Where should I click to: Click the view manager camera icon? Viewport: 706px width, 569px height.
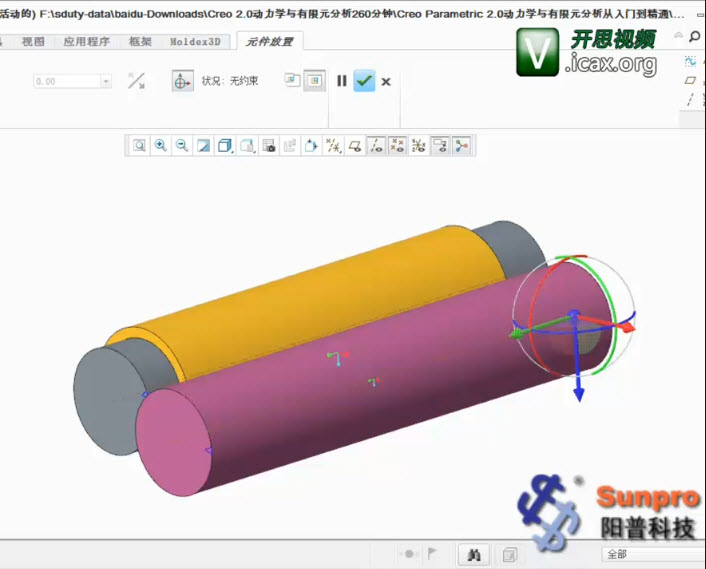point(269,145)
